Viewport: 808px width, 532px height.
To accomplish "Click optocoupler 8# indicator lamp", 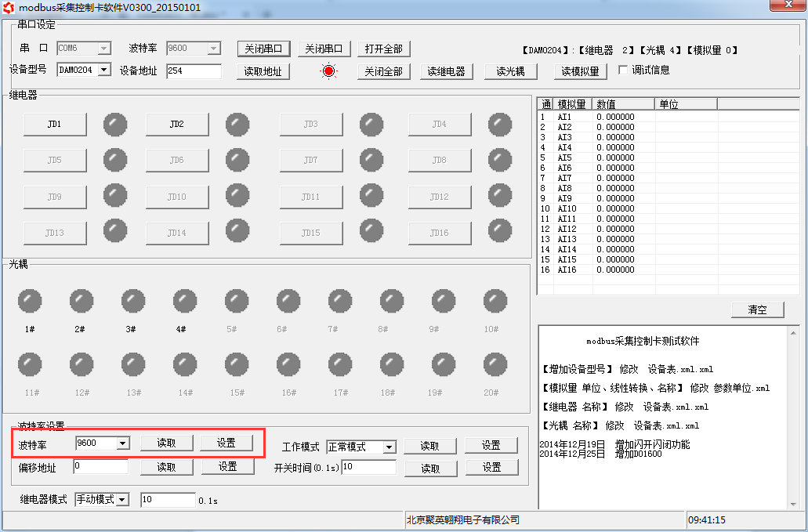I will point(392,302).
